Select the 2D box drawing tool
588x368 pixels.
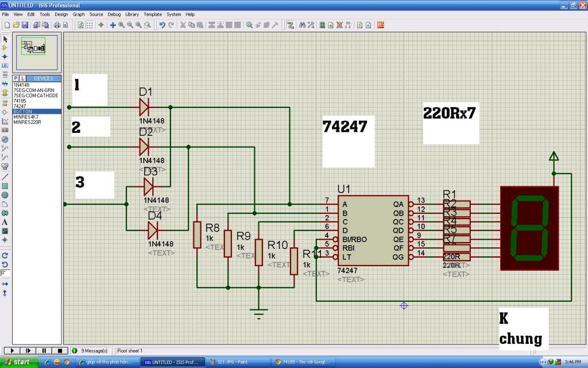pyautogui.click(x=5, y=186)
